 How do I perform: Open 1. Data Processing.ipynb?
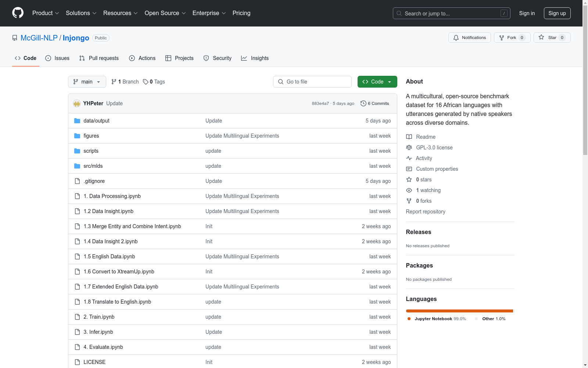(112, 196)
